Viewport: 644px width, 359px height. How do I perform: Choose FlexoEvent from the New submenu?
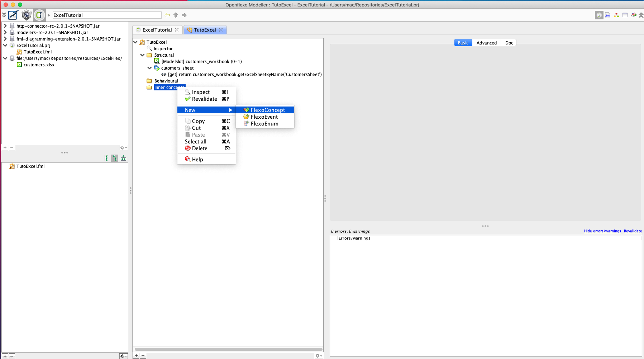(x=265, y=117)
